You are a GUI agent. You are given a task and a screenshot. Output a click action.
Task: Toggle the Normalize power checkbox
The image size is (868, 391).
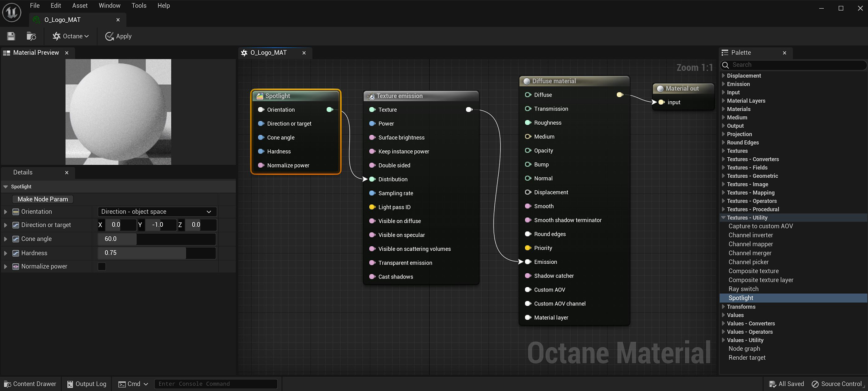(x=102, y=266)
